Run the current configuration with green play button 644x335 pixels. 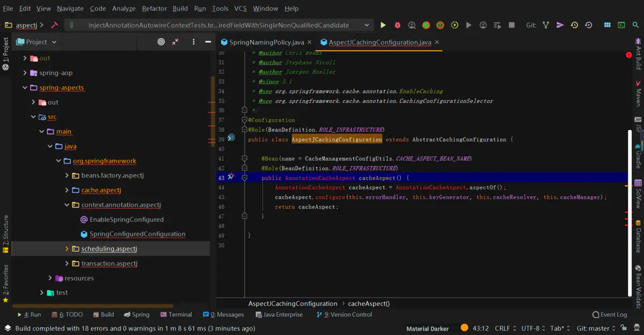tap(383, 25)
